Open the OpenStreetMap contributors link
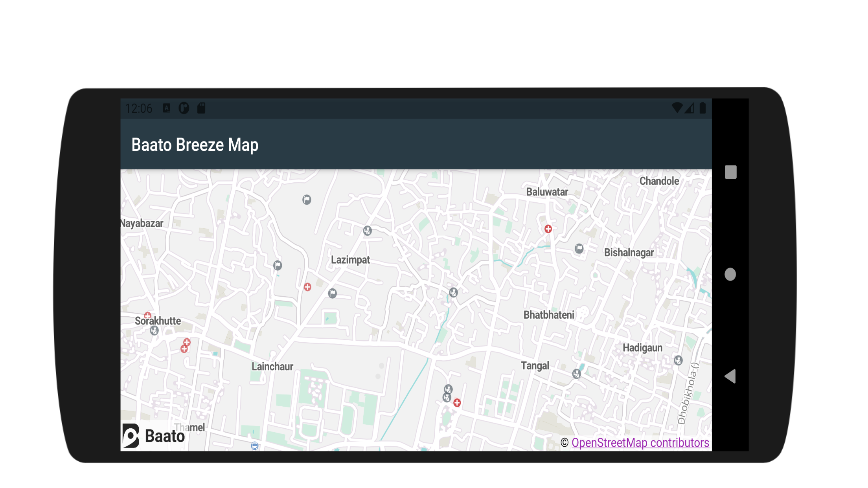868x488 pixels. pyautogui.click(x=640, y=443)
